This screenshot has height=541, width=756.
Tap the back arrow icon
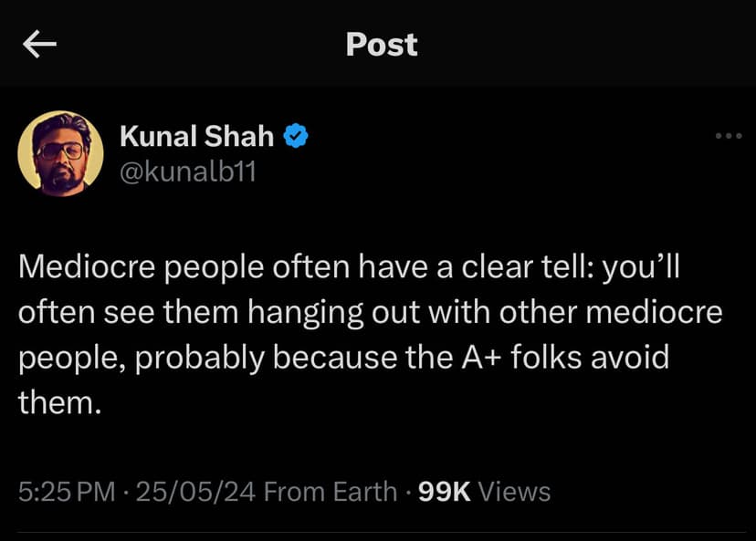coord(40,45)
